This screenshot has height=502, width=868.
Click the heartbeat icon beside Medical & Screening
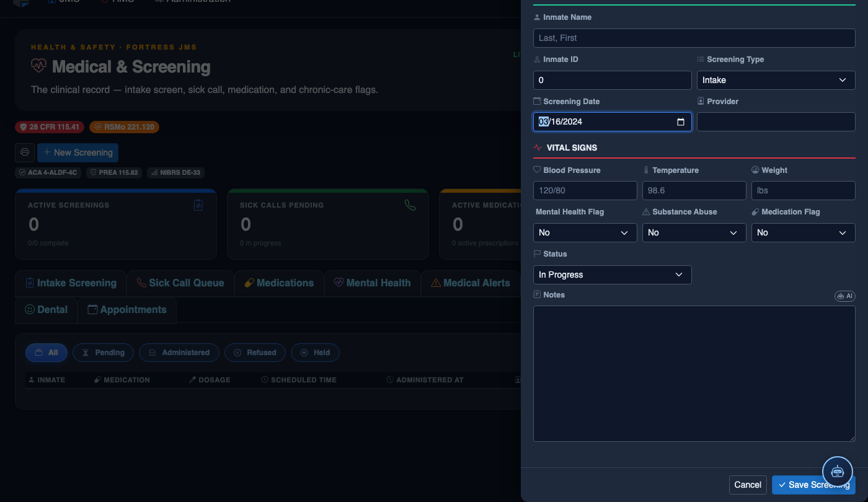click(38, 66)
